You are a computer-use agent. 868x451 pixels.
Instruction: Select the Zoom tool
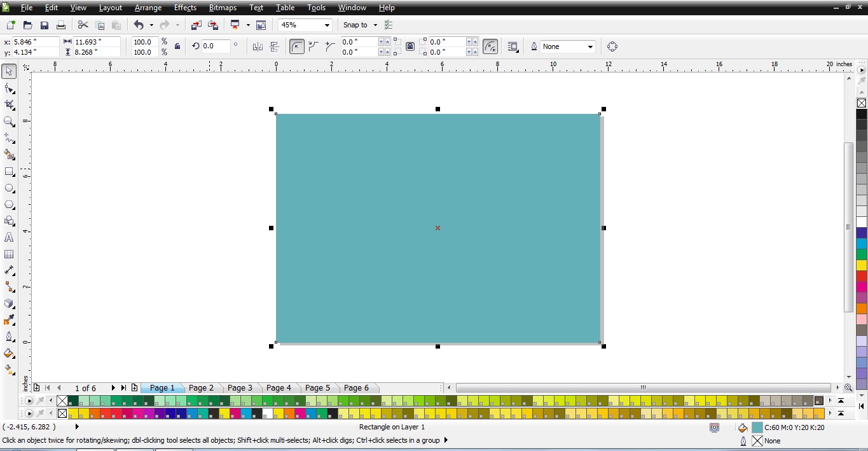(x=9, y=121)
